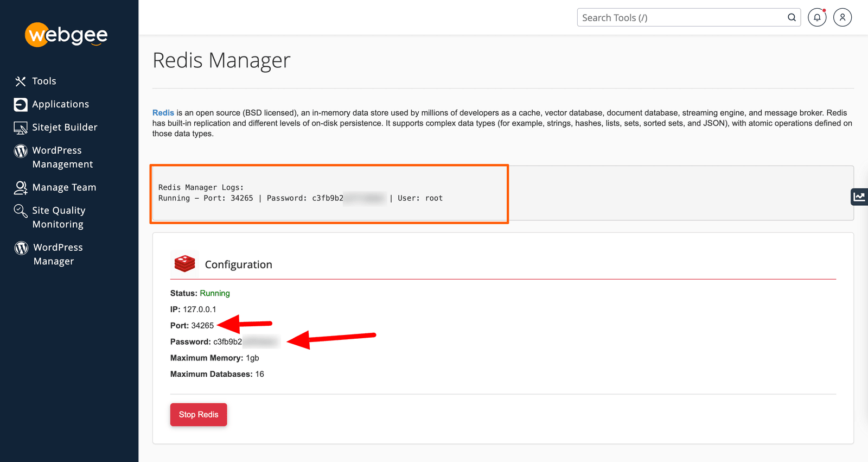868x462 pixels.
Task: Open the Tools menu item
Action: coord(44,81)
